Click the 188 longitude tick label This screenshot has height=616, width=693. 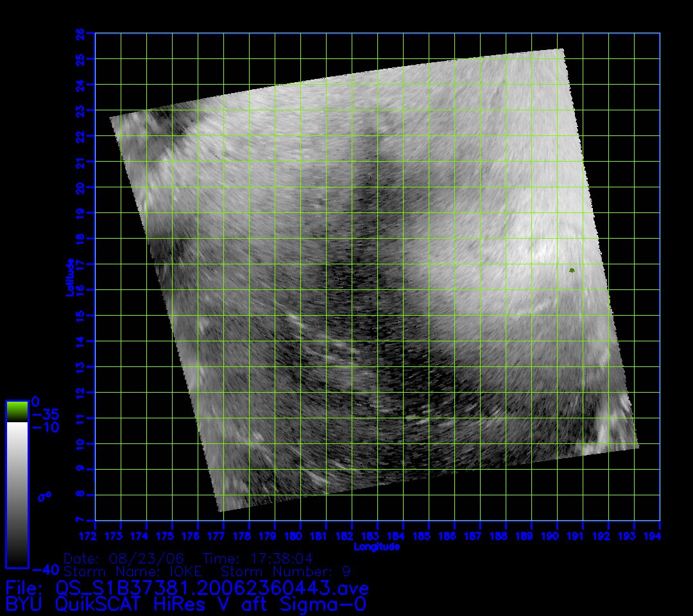tap(506, 535)
